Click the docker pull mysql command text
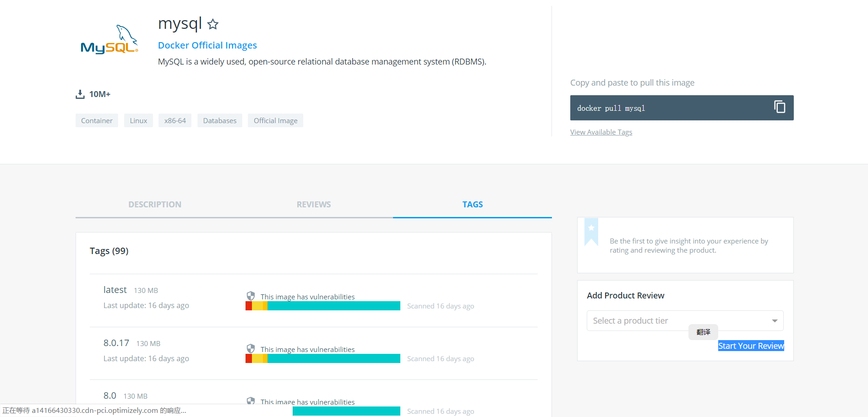This screenshot has height=417, width=868. 611,108
